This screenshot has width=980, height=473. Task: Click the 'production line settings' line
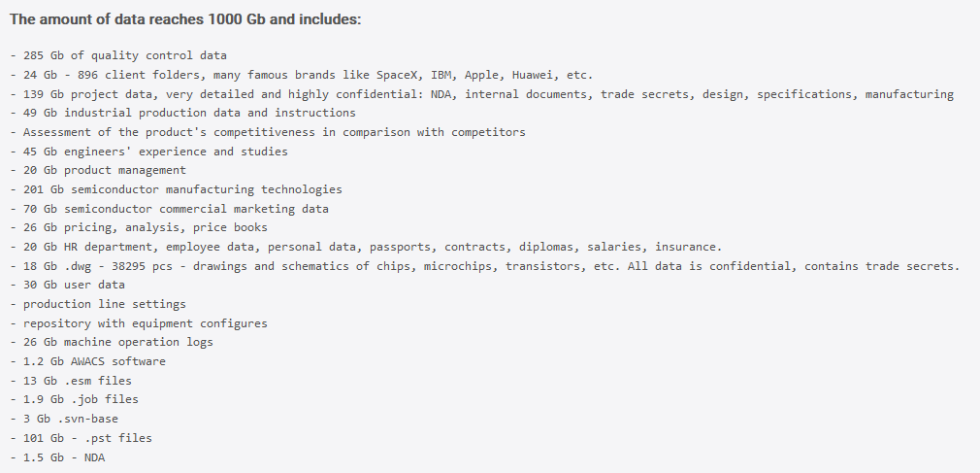pos(98,305)
